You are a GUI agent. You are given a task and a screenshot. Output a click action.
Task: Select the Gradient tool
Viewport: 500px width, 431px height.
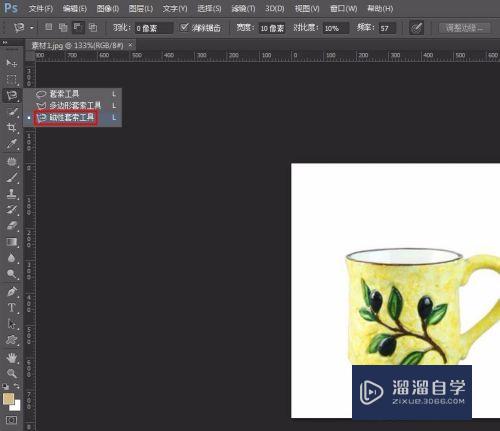point(11,242)
